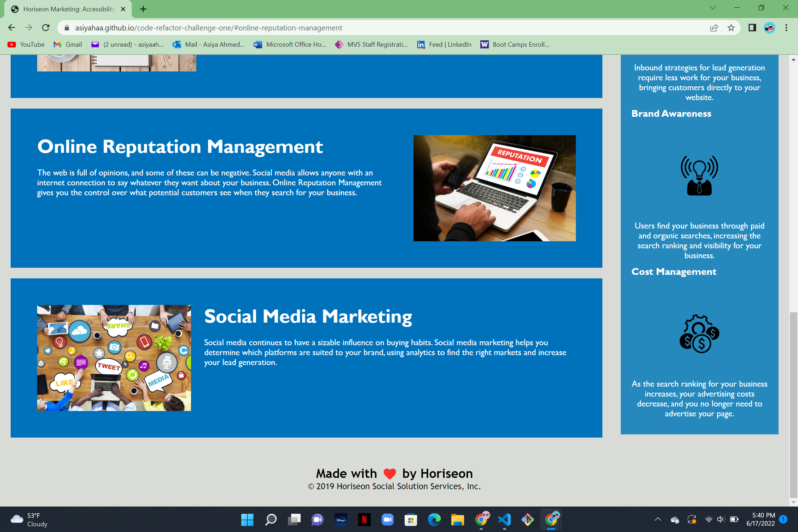The width and height of the screenshot is (798, 532).
Task: Click the Brand Awareness lightbulb icon
Action: coord(699,175)
